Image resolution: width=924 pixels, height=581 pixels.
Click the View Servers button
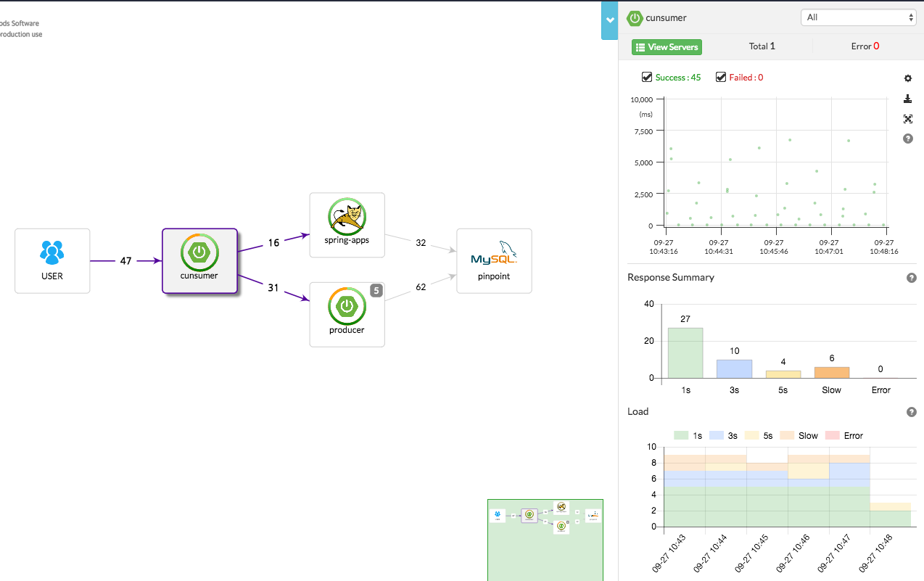point(667,47)
